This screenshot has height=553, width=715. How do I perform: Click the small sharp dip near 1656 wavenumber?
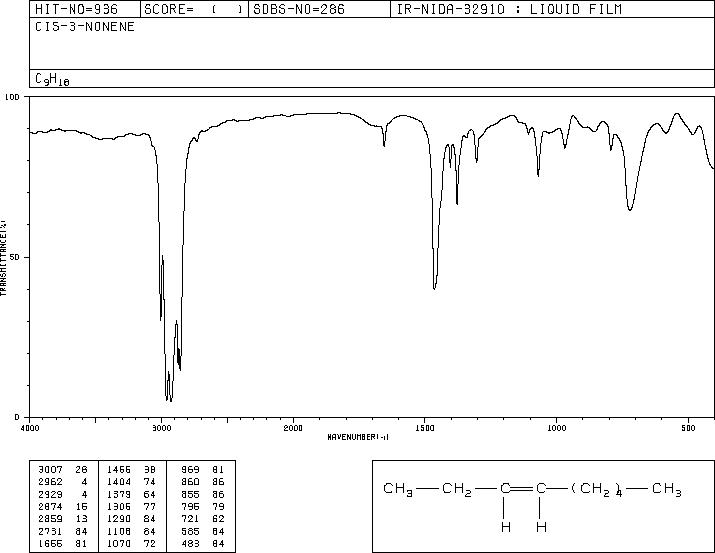384,145
